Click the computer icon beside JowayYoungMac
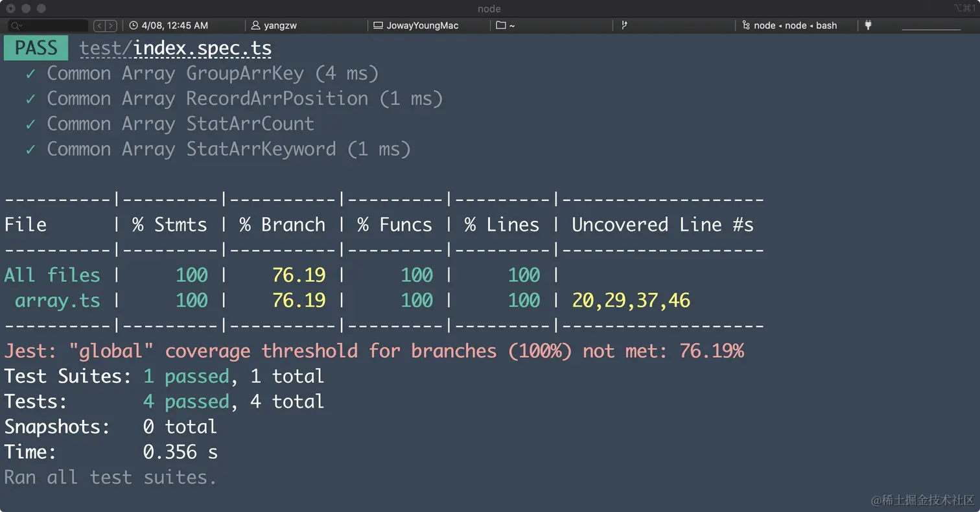The image size is (980, 512). [379, 26]
